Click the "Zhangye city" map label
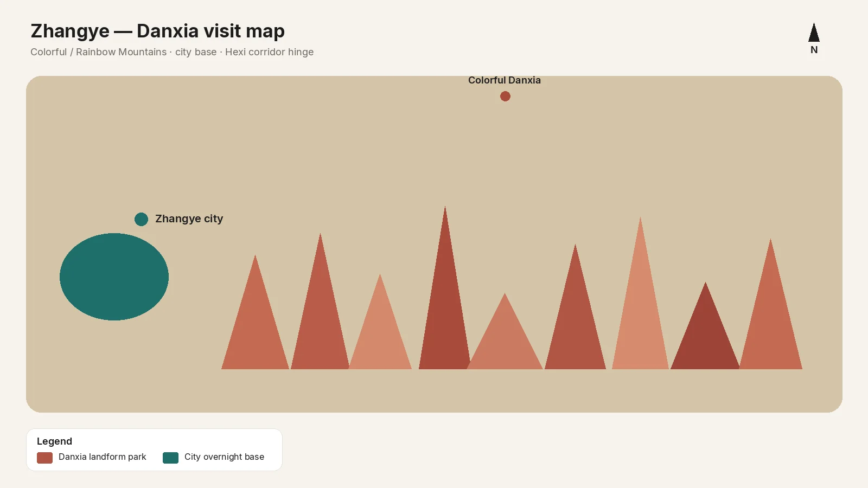Screen dimensions: 868x488 click(189, 219)
